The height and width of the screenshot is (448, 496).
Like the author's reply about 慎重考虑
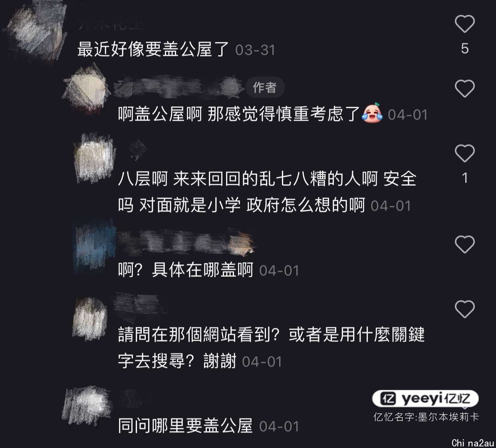[465, 88]
